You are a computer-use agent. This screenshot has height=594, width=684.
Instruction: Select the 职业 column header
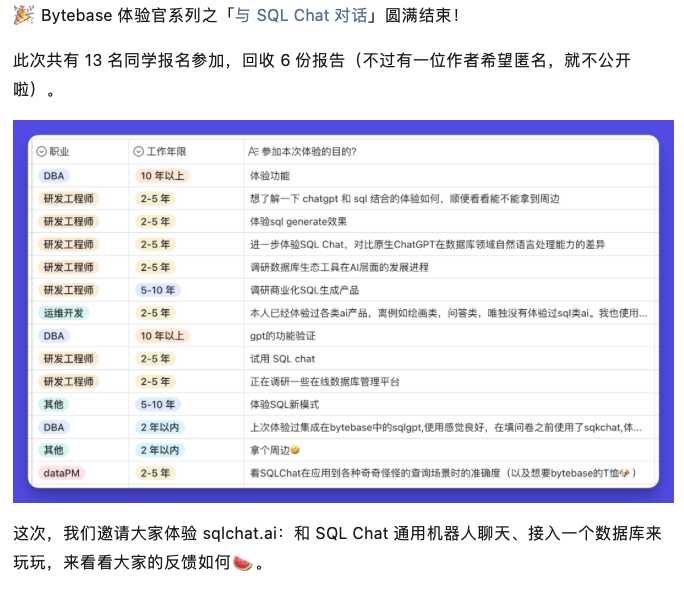pyautogui.click(x=80, y=151)
